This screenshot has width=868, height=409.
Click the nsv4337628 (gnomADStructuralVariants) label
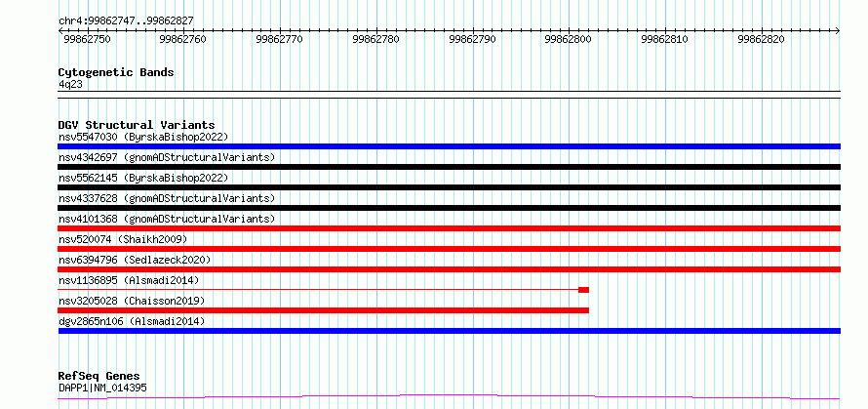point(167,198)
